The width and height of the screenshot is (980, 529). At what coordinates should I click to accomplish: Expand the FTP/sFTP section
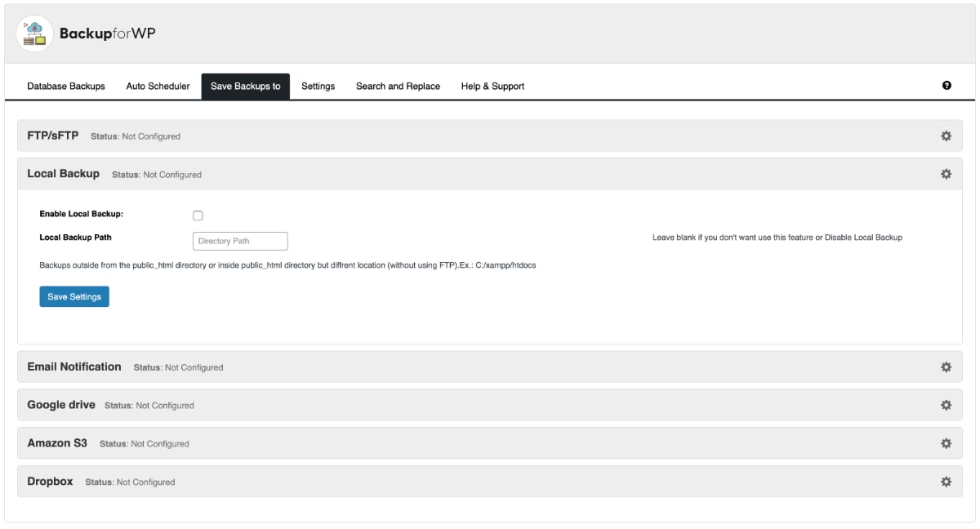[x=53, y=136]
